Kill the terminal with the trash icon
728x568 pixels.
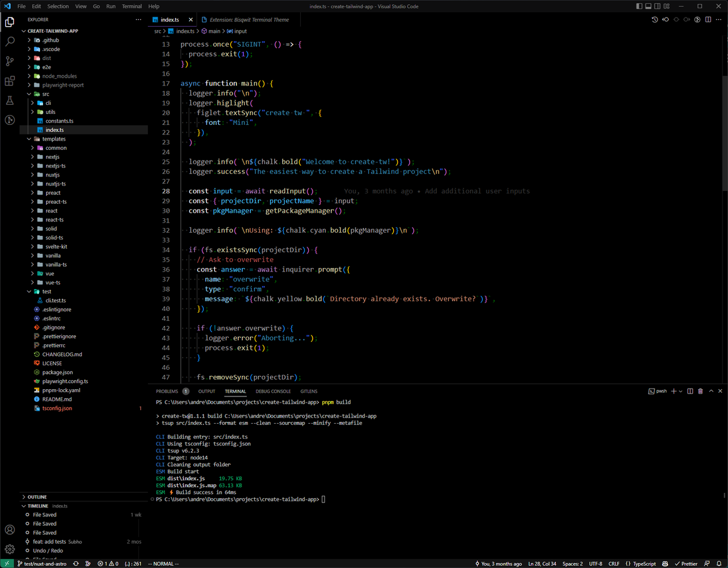[701, 391]
